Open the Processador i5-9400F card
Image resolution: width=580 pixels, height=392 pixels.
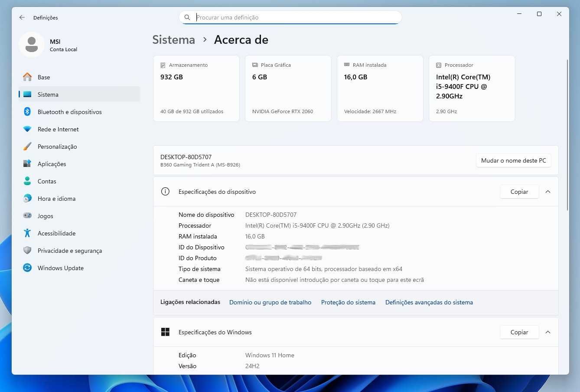pos(472,88)
